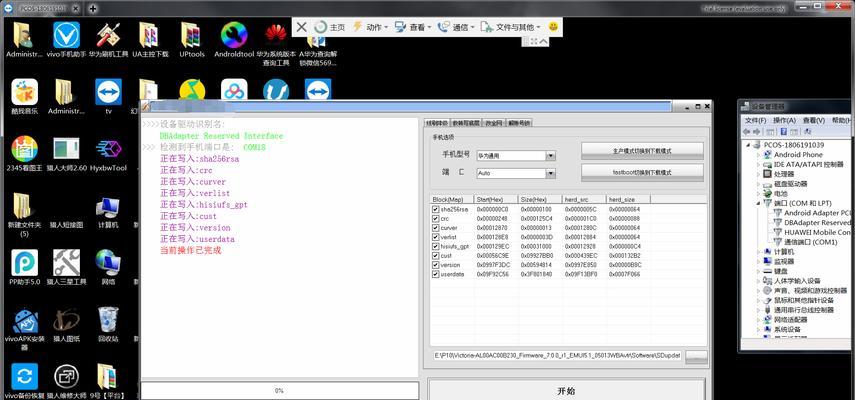The height and width of the screenshot is (400, 855).
Task: Open the 文件与其他 dropdown in remote toolbar
Action: coord(510,27)
